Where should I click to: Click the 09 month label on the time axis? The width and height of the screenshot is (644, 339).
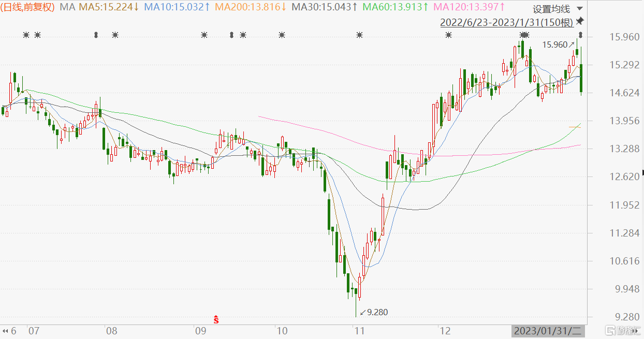[200, 331]
